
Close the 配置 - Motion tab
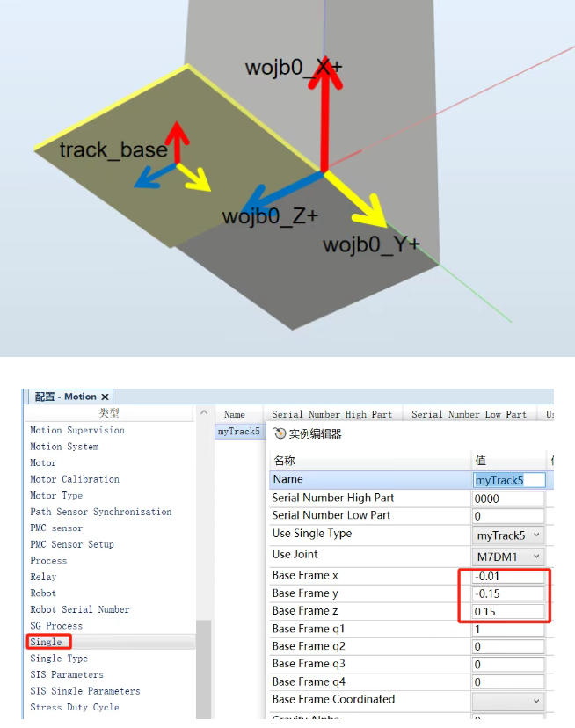click(x=105, y=397)
